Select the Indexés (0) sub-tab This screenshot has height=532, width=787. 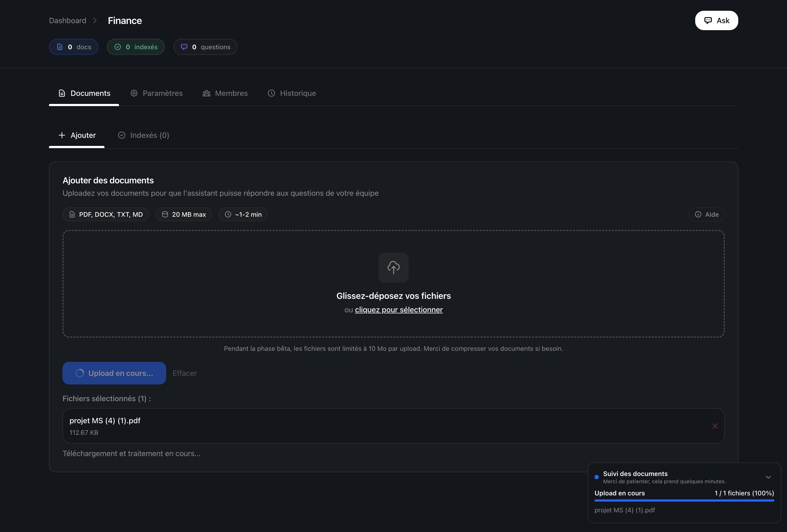click(144, 135)
